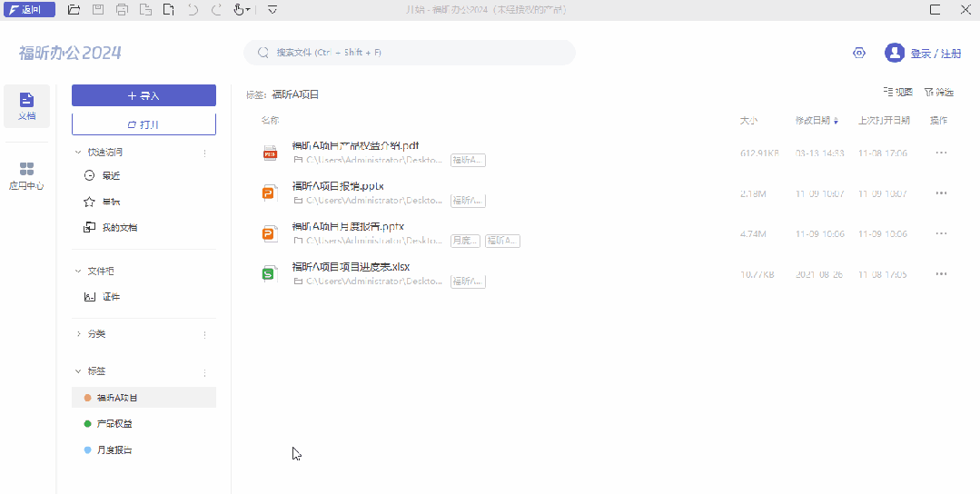
Task: Select the 月度报告 tag
Action: pyautogui.click(x=114, y=450)
